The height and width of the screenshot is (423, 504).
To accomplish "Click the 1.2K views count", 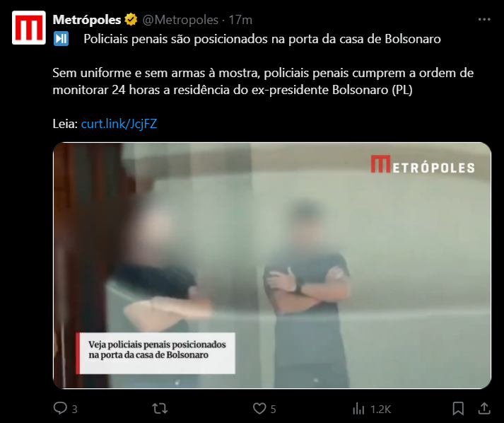I will 380,409.
